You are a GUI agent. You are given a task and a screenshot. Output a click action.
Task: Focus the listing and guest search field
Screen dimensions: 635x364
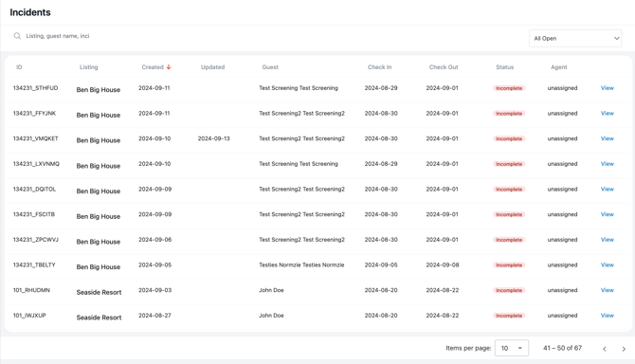(58, 36)
